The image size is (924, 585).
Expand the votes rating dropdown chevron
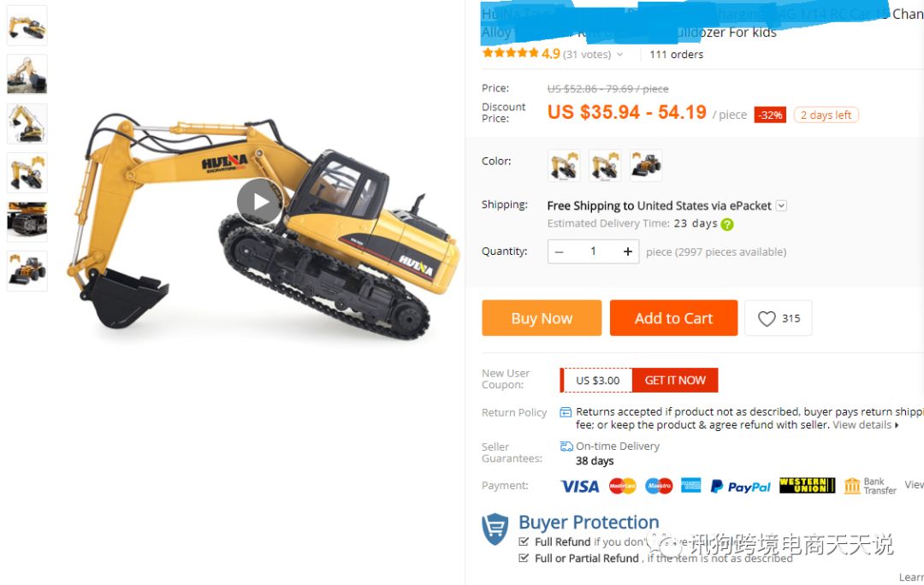(620, 54)
